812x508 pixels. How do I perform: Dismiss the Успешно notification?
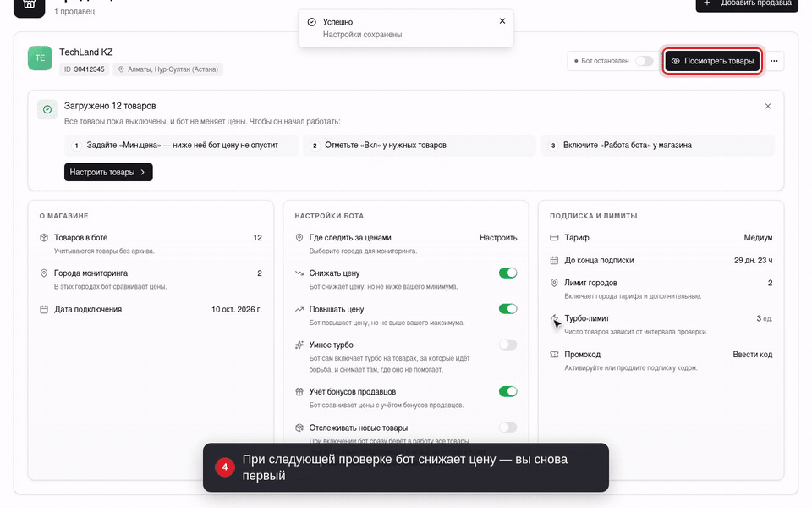pos(502,21)
